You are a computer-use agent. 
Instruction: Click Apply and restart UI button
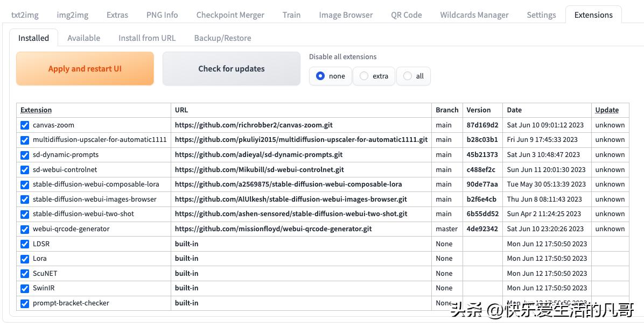pyautogui.click(x=85, y=69)
